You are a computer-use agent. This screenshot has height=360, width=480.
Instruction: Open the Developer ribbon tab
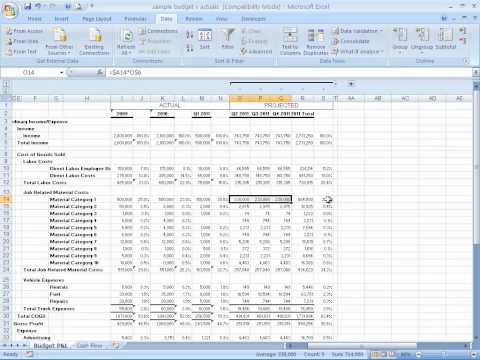(253, 19)
